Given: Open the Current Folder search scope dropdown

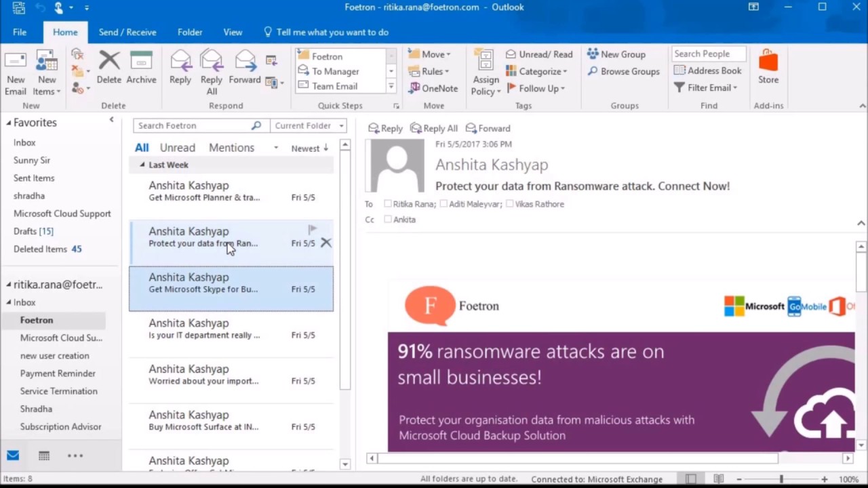Looking at the screenshot, I should [309, 125].
